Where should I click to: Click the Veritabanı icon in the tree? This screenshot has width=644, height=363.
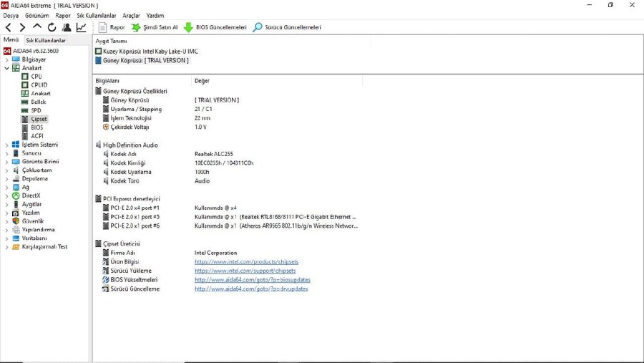16,238
